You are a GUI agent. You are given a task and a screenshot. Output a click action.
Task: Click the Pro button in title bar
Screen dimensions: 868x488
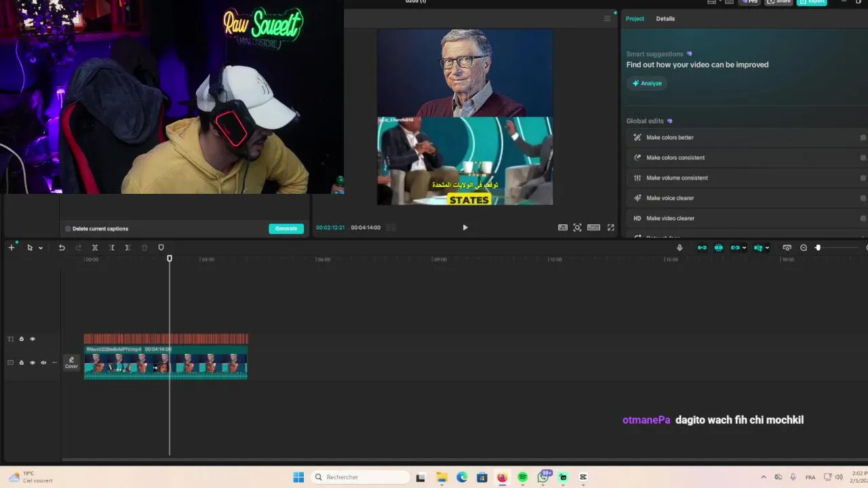749,2
